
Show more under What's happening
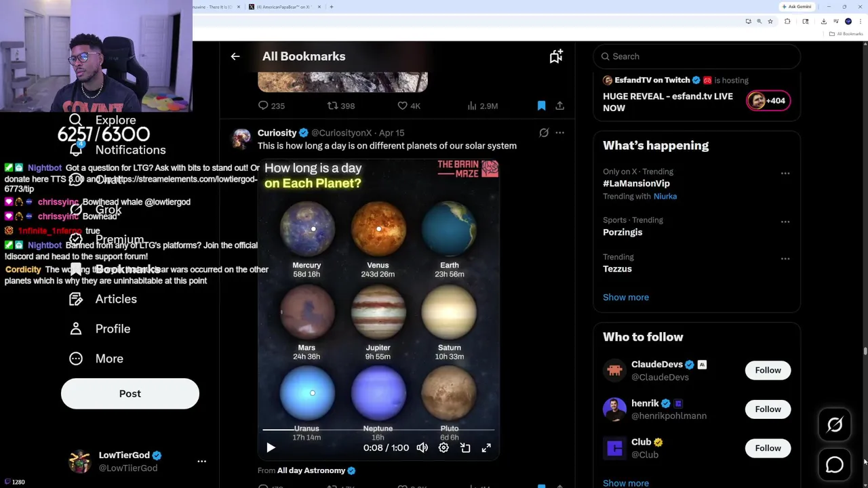click(x=626, y=298)
